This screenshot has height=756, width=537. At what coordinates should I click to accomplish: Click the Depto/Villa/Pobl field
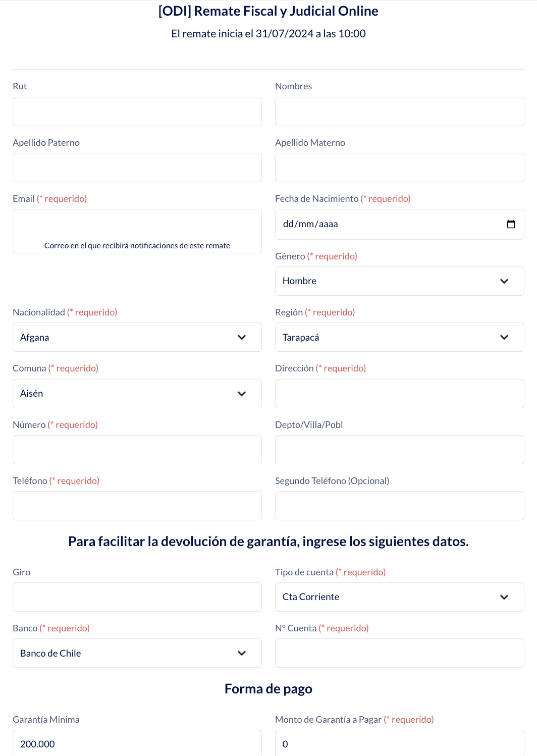(x=399, y=450)
